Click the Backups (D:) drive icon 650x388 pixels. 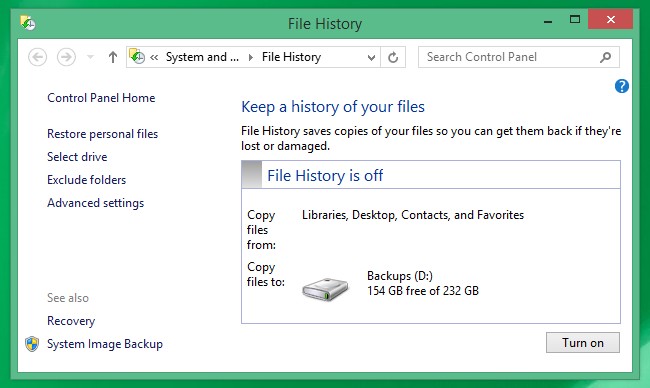325,289
